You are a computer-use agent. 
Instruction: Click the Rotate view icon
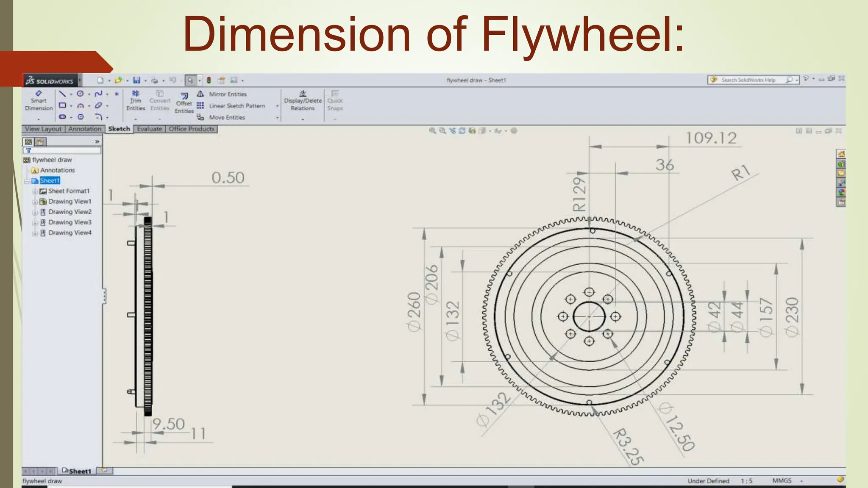pos(462,131)
